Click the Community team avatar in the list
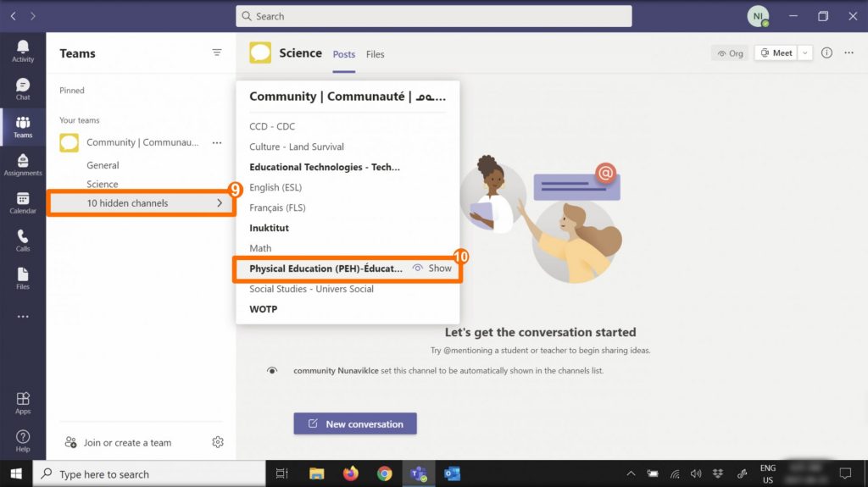Screen dimensions: 868x487 pyautogui.click(x=70, y=143)
